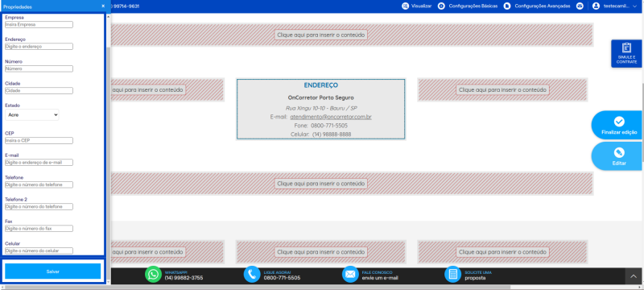This screenshot has width=644, height=290.
Task: Open the envelope messages icon in top bar
Action: point(580,6)
